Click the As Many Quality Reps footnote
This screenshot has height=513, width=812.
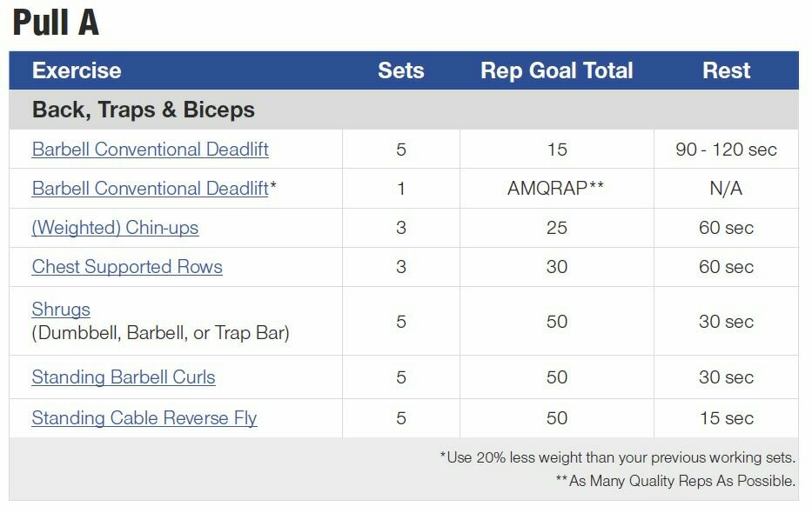pyautogui.click(x=675, y=481)
